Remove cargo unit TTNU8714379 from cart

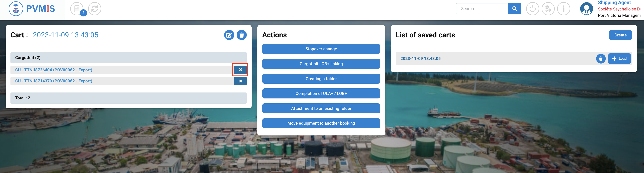click(240, 81)
